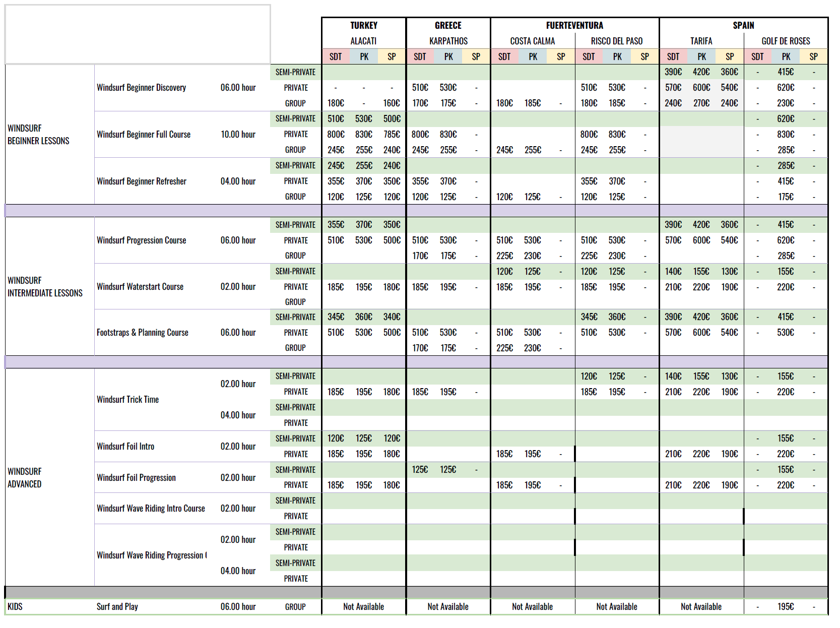Viewport: 840px width, 628px height.
Task: Select the Footstraps & Planning Course name
Action: coord(143,333)
